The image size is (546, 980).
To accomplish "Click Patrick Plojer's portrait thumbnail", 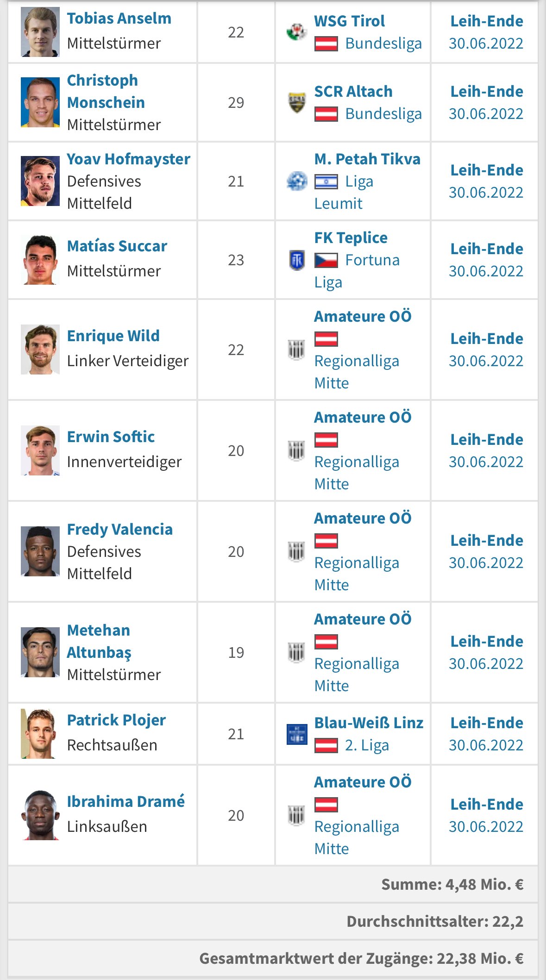I will point(40,734).
